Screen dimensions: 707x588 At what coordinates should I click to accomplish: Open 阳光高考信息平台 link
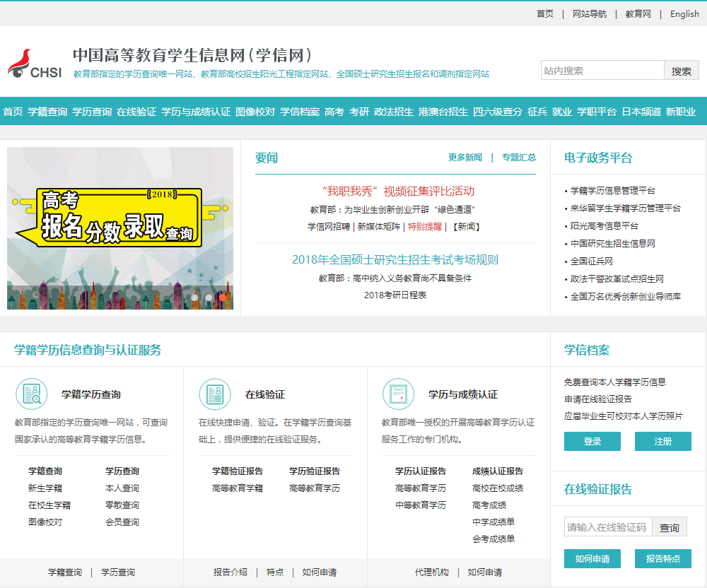point(604,225)
